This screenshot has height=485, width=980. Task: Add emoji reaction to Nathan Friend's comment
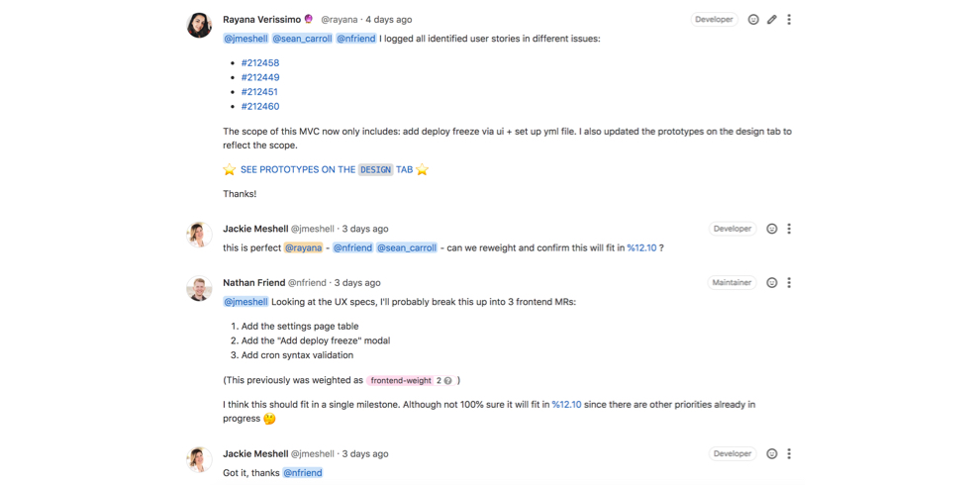[772, 282]
